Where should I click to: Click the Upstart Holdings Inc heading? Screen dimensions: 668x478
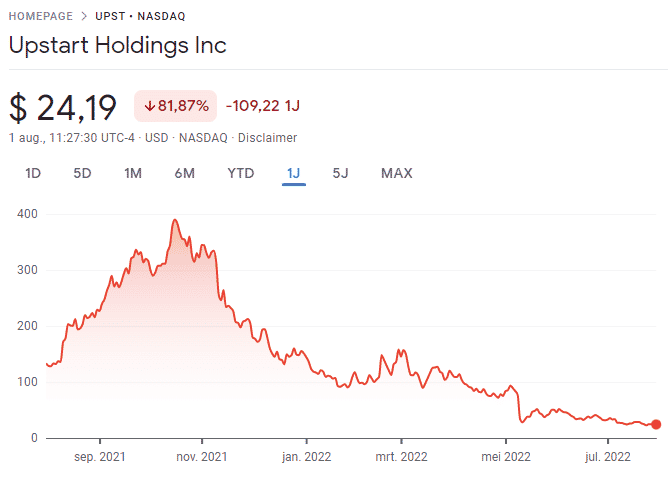tap(117, 46)
